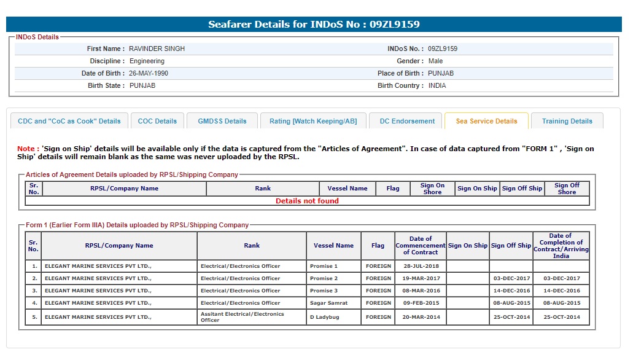Screen dimensions: 644x352
Task: Click the Sagar Samrat vessel name
Action: click(x=328, y=303)
